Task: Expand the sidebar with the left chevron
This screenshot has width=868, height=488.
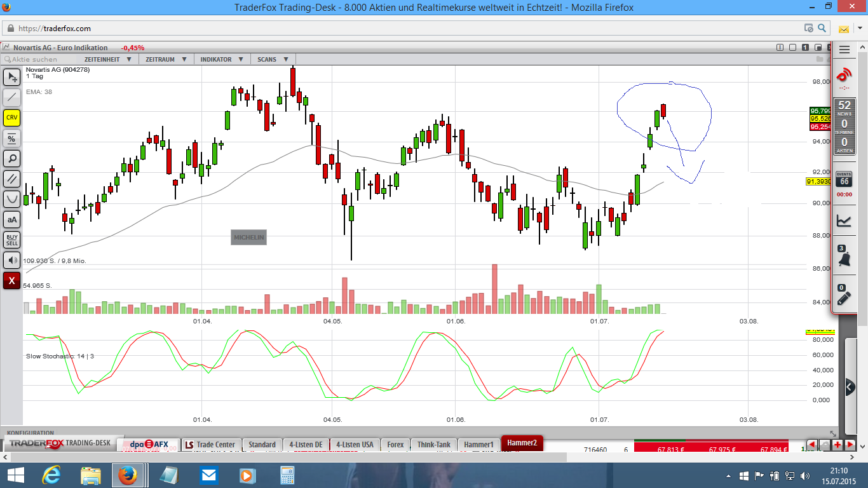Action: click(x=850, y=386)
